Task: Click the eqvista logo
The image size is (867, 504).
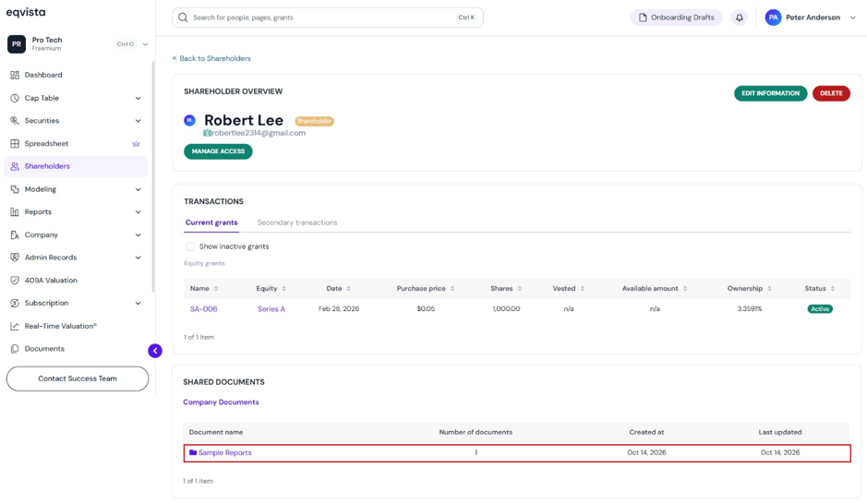Action: (x=26, y=12)
